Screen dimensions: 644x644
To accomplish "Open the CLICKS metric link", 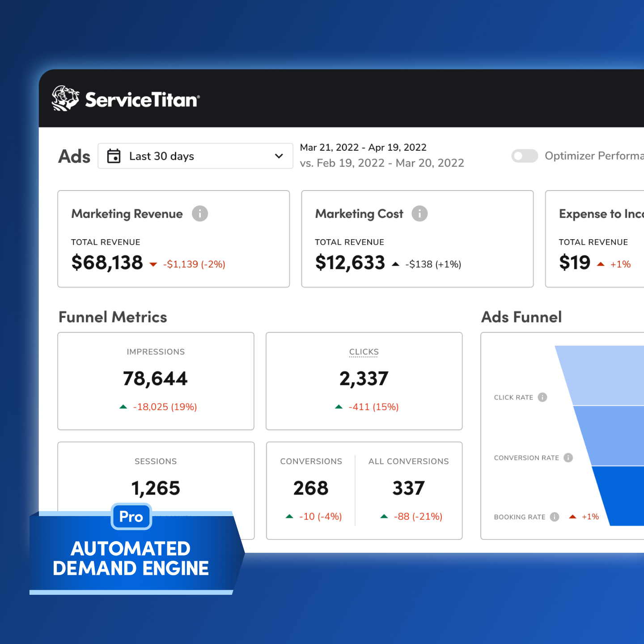I will coord(364,352).
